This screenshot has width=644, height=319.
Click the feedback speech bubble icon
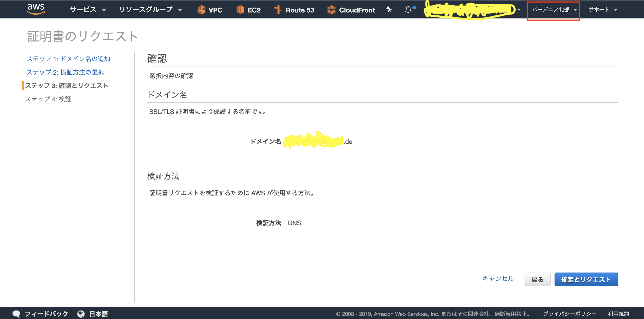(16, 314)
